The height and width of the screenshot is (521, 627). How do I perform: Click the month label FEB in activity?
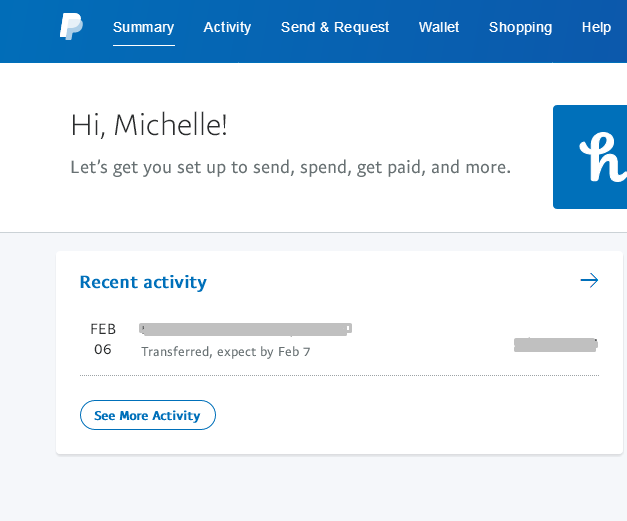click(x=103, y=329)
